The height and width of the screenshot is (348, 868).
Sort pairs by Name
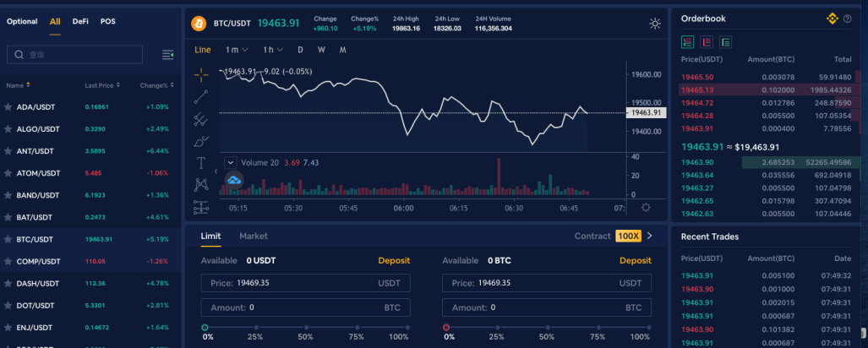tap(18, 85)
